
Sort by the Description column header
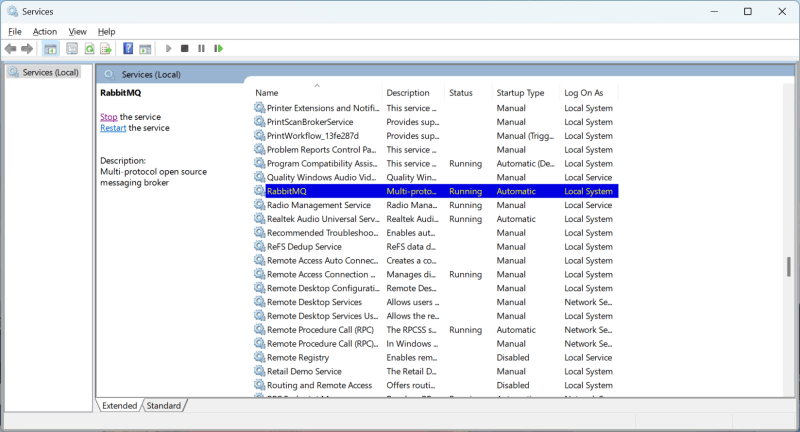point(413,93)
